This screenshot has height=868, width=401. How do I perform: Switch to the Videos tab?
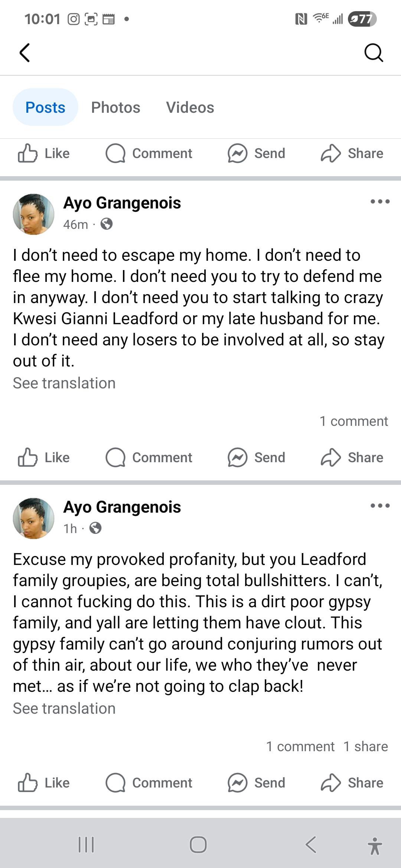pos(190,108)
